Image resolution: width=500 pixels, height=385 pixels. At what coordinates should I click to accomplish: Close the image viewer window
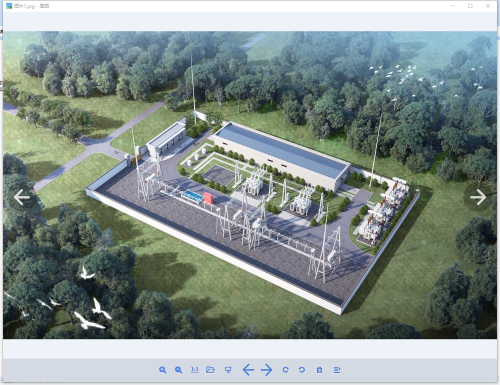click(x=488, y=6)
